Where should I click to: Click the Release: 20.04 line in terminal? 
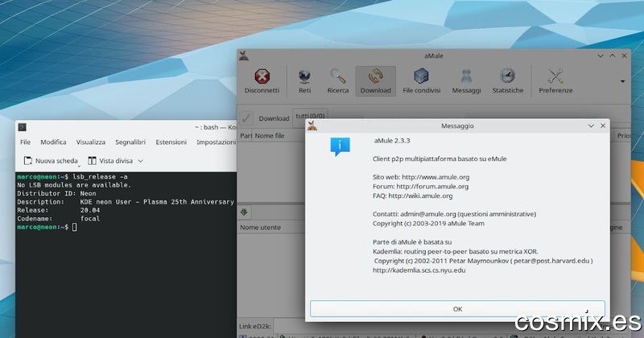click(58, 210)
